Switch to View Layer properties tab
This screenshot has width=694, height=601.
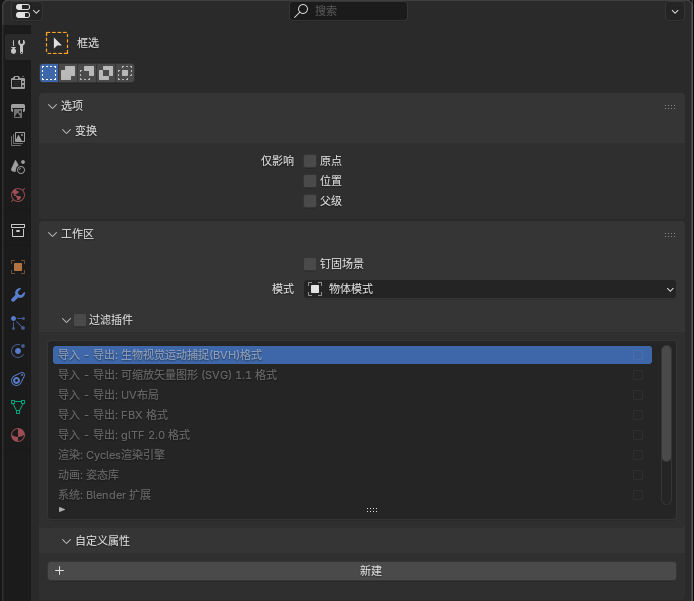tap(17, 139)
